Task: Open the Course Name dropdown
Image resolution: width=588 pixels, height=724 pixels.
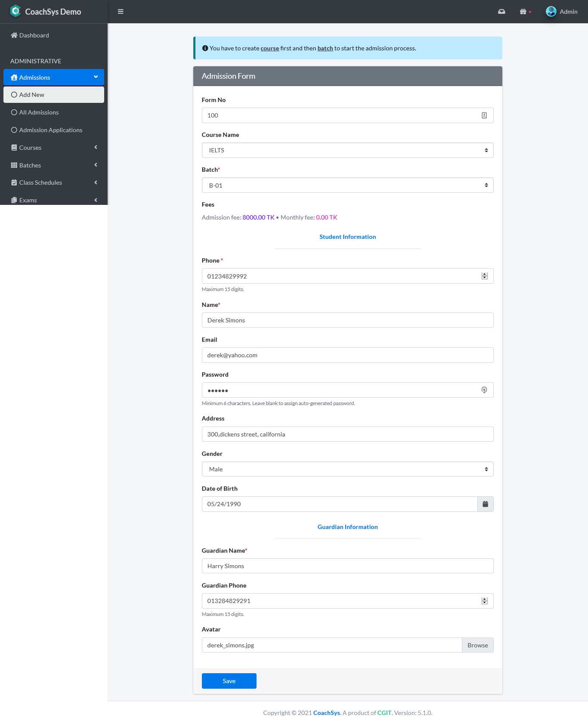Action: [x=347, y=150]
